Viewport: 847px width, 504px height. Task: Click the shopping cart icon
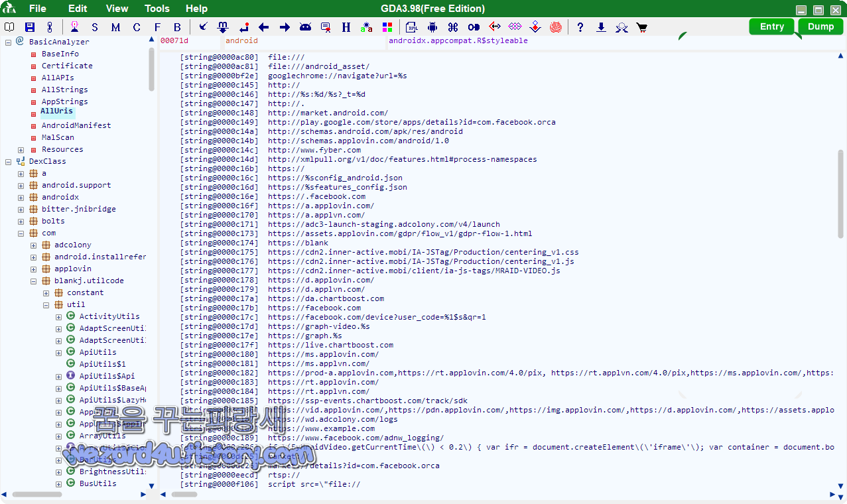pos(642,27)
